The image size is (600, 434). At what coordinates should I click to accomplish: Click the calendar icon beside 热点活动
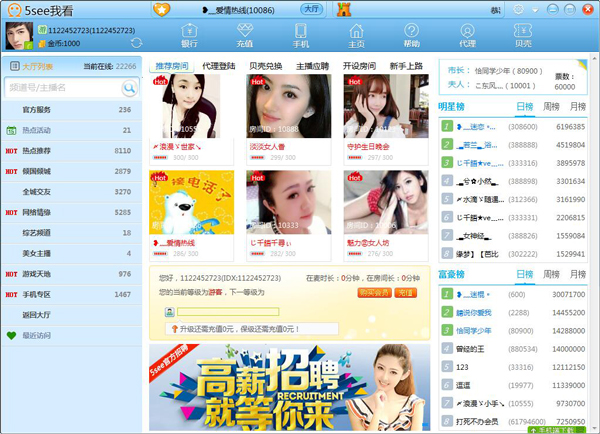[x=11, y=131]
